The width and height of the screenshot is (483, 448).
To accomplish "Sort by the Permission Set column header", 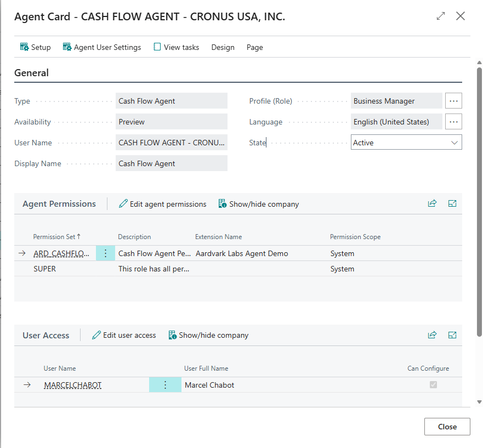I will (x=54, y=237).
